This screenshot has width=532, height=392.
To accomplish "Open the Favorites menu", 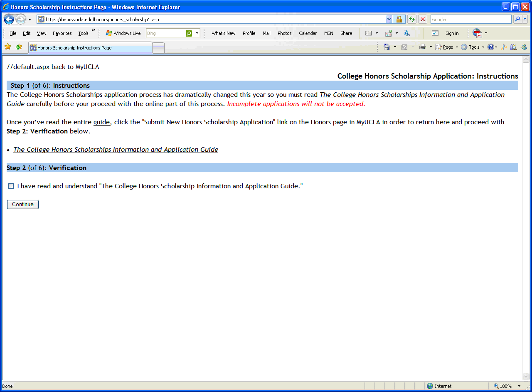I will (x=62, y=33).
